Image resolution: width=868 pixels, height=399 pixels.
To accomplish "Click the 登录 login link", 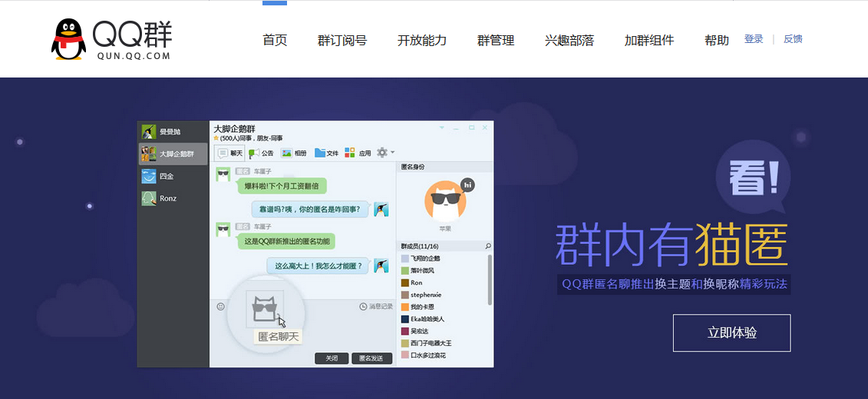I will [754, 39].
